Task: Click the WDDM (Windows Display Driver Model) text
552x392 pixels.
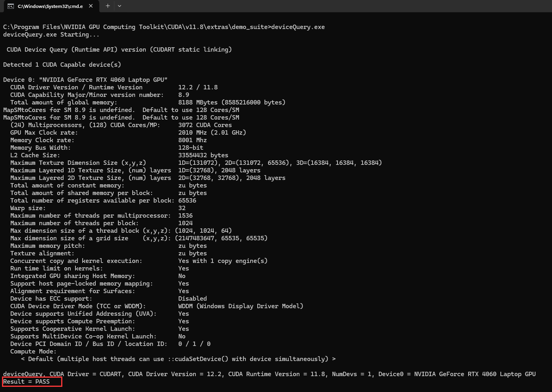Action: pyautogui.click(x=240, y=306)
